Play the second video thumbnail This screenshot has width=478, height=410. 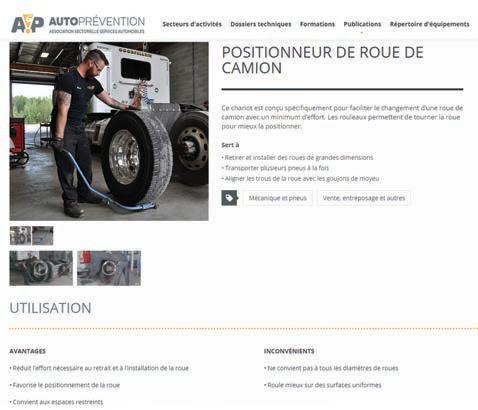click(x=109, y=268)
